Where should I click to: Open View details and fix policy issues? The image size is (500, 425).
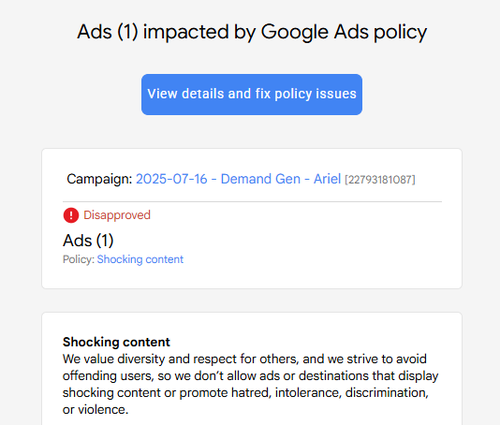tap(252, 94)
